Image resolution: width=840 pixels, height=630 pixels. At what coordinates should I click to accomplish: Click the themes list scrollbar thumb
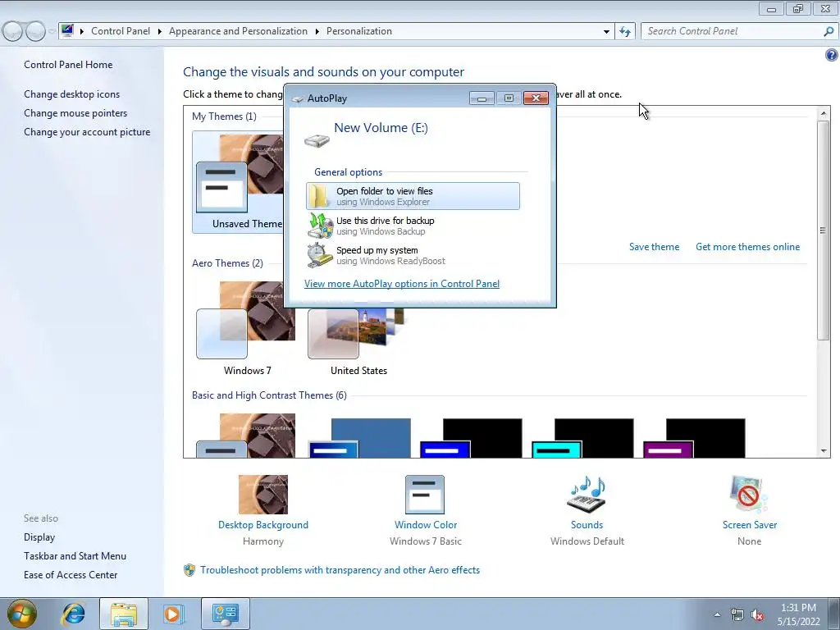click(x=823, y=231)
